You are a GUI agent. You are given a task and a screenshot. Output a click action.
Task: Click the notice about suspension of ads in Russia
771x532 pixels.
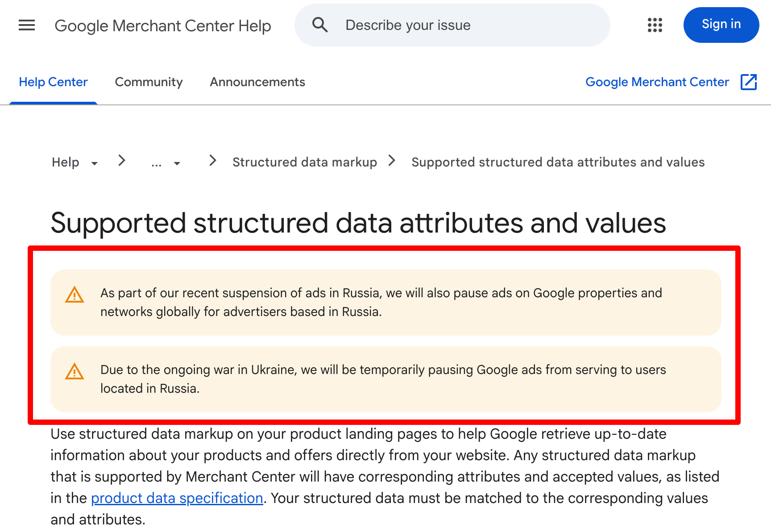[386, 303]
